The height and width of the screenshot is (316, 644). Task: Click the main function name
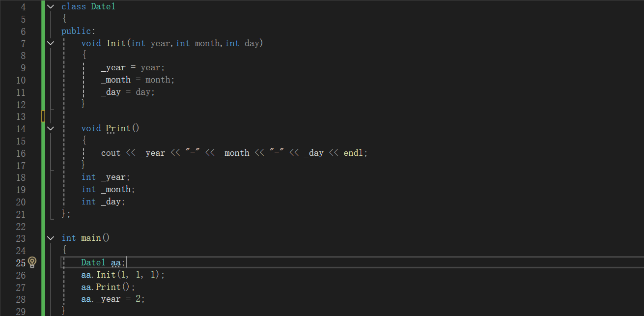pos(91,238)
